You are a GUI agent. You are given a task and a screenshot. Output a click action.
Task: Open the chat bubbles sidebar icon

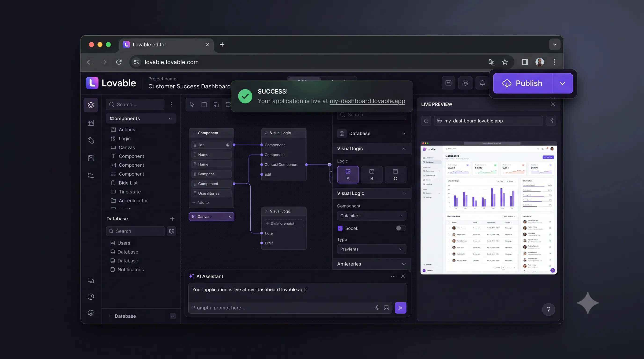pyautogui.click(x=91, y=281)
